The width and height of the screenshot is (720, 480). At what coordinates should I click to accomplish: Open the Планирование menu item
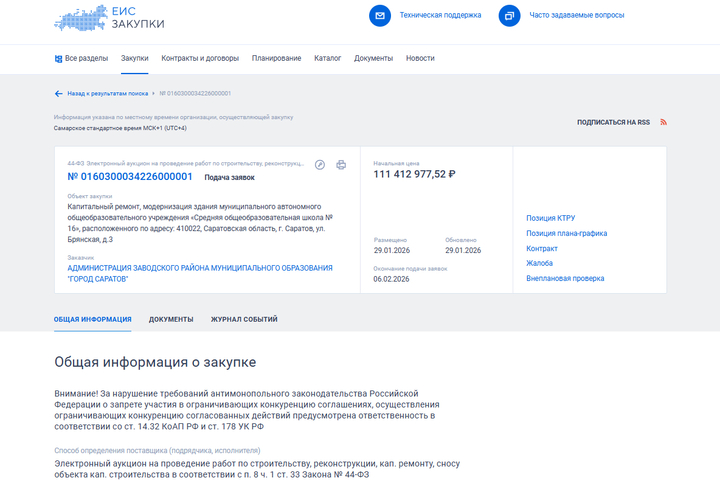[x=276, y=58]
